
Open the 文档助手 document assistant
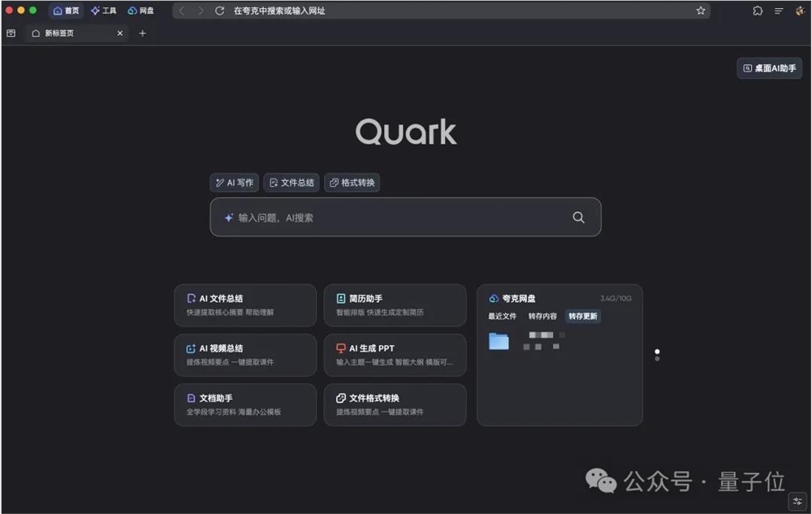pyautogui.click(x=245, y=404)
